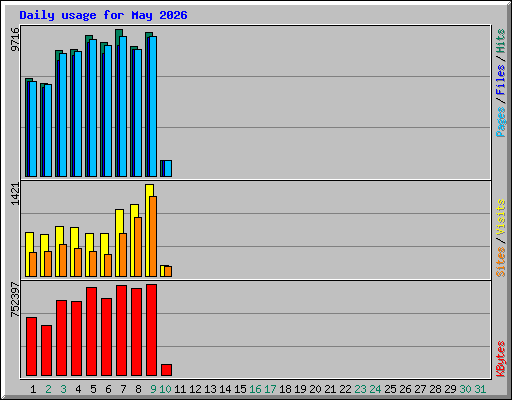This screenshot has height=400, width=512.
Task: Click day 28 on the x-axis
Action: 435,389
